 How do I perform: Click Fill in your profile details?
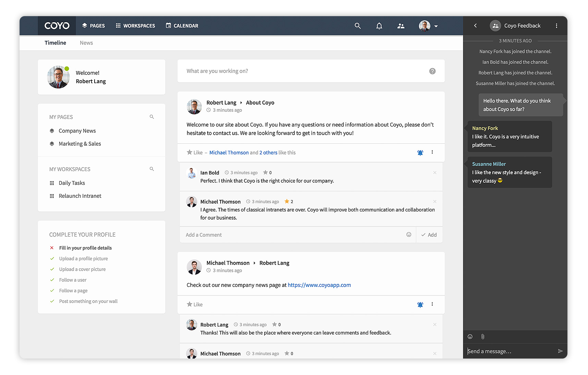coord(85,248)
